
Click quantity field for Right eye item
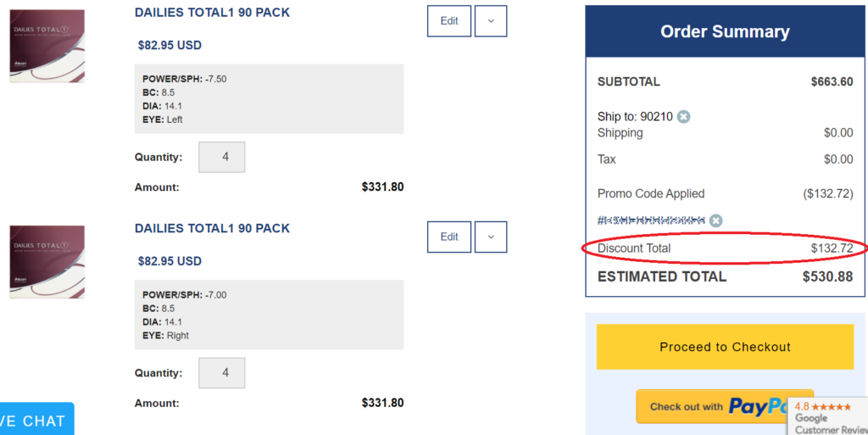221,373
